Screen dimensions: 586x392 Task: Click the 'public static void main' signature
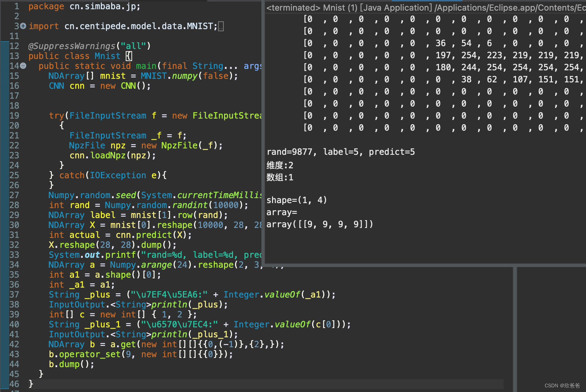point(150,66)
